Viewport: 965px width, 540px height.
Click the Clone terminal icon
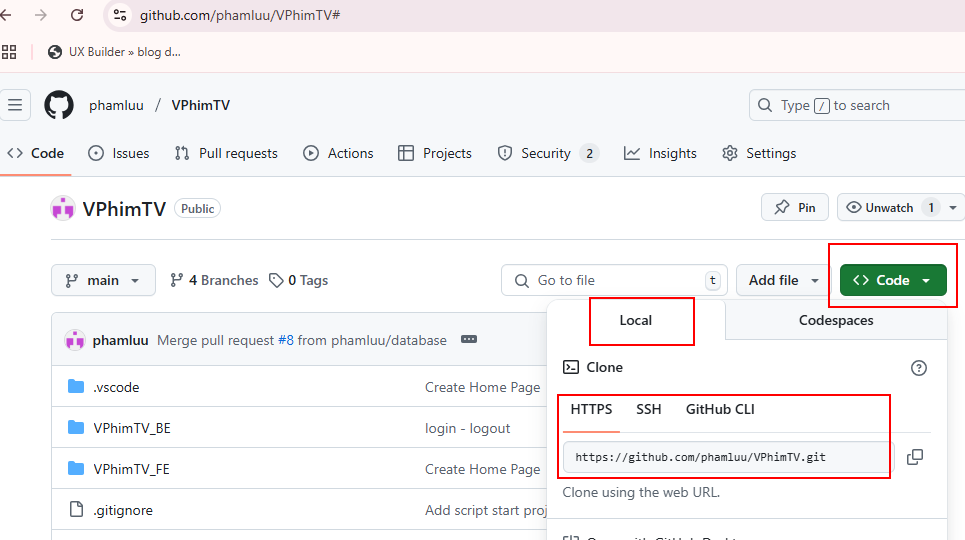[571, 367]
